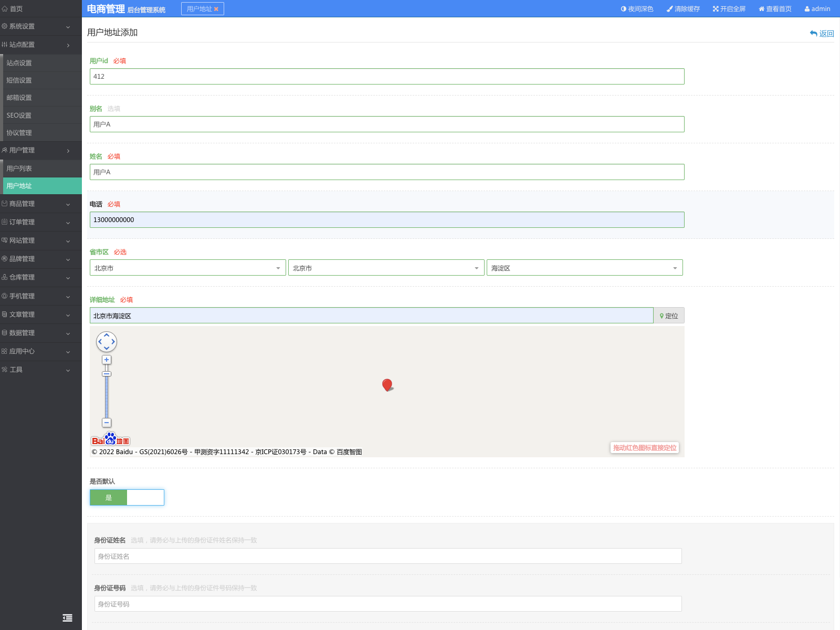Click the 订单管理 list icon
Image resolution: width=840 pixels, height=630 pixels.
pyautogui.click(x=5, y=222)
